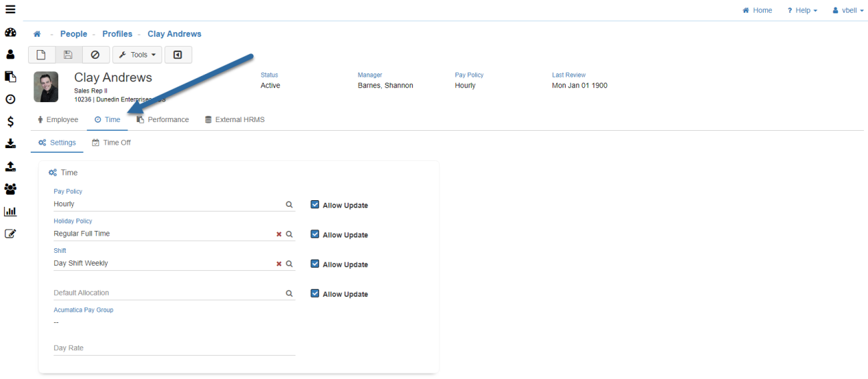Search Pay Policy with magnifier icon
This screenshot has height=379, width=868.
pyautogui.click(x=289, y=205)
